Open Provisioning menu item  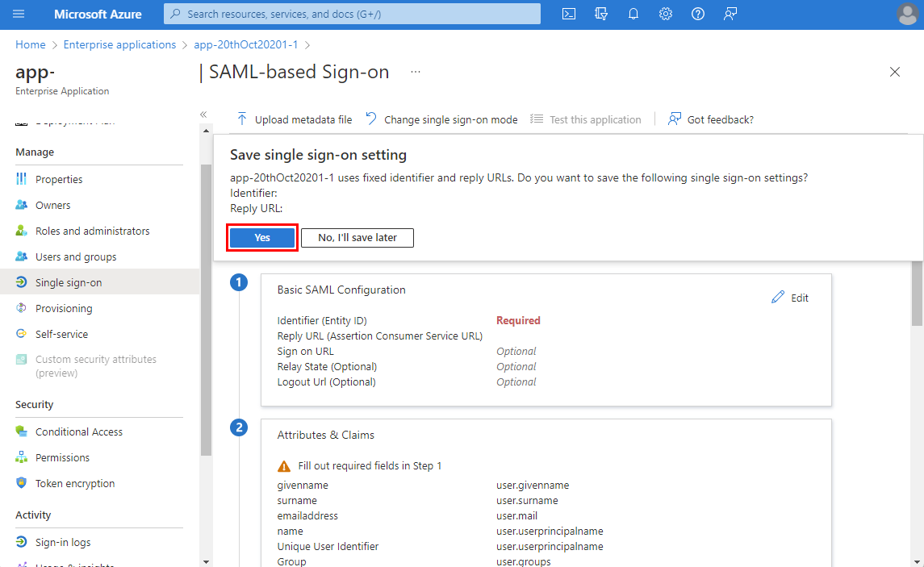pyautogui.click(x=64, y=309)
